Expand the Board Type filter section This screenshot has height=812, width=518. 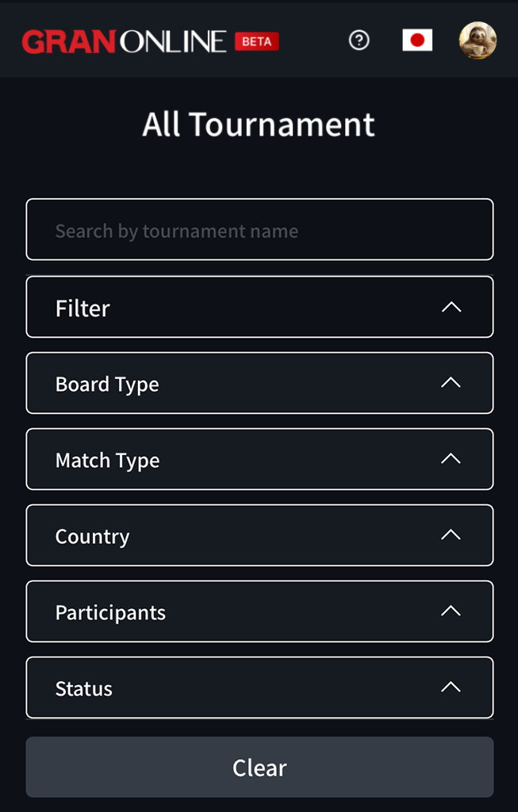(x=259, y=383)
